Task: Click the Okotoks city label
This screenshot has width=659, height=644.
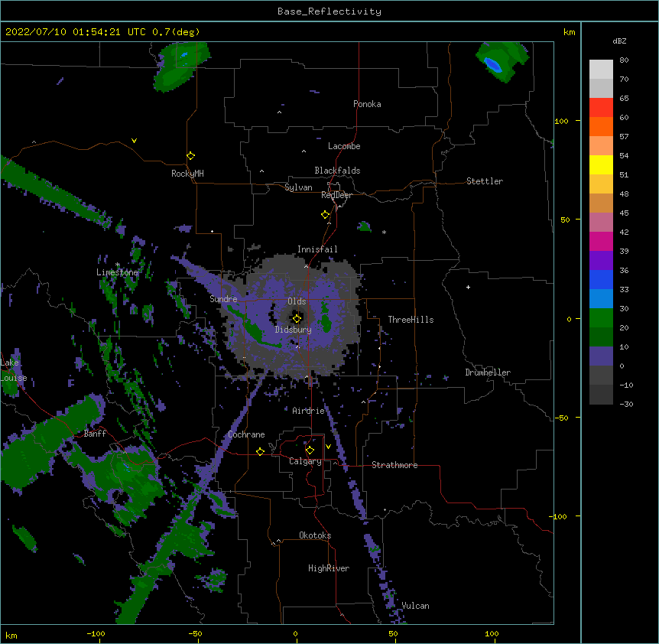Action: pyautogui.click(x=315, y=535)
